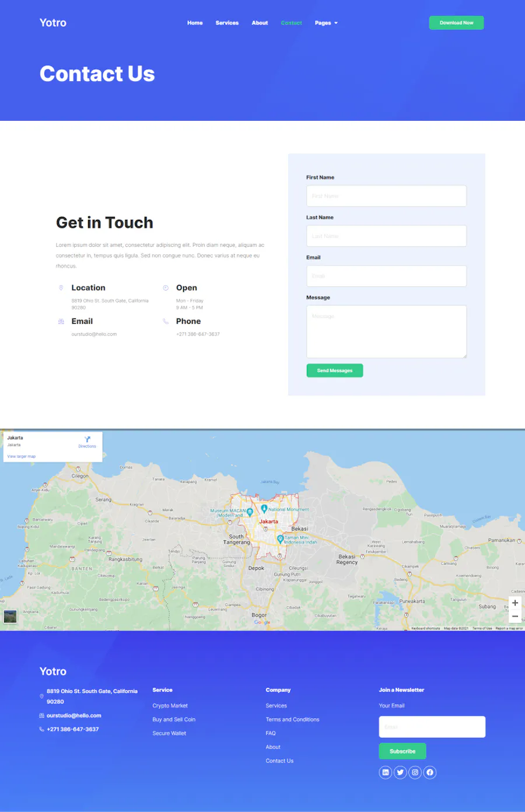Click the phone handset icon beside the Phone heading
The image size is (525, 812).
(166, 321)
